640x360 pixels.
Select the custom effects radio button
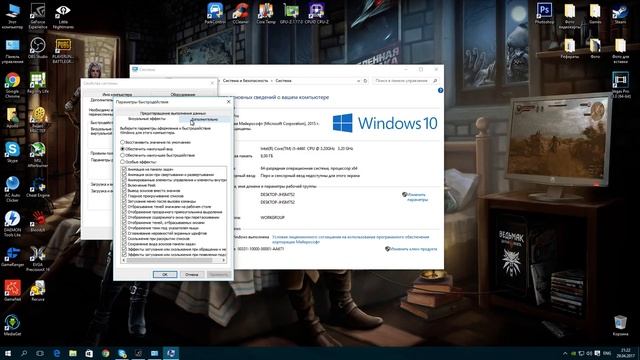(x=122, y=162)
